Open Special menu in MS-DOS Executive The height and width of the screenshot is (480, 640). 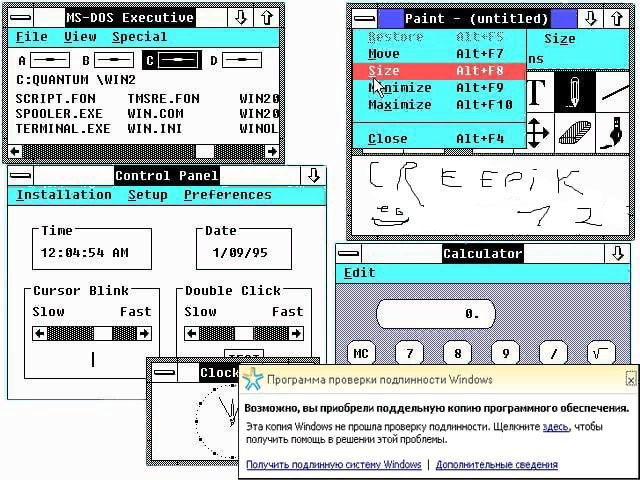[x=140, y=37]
